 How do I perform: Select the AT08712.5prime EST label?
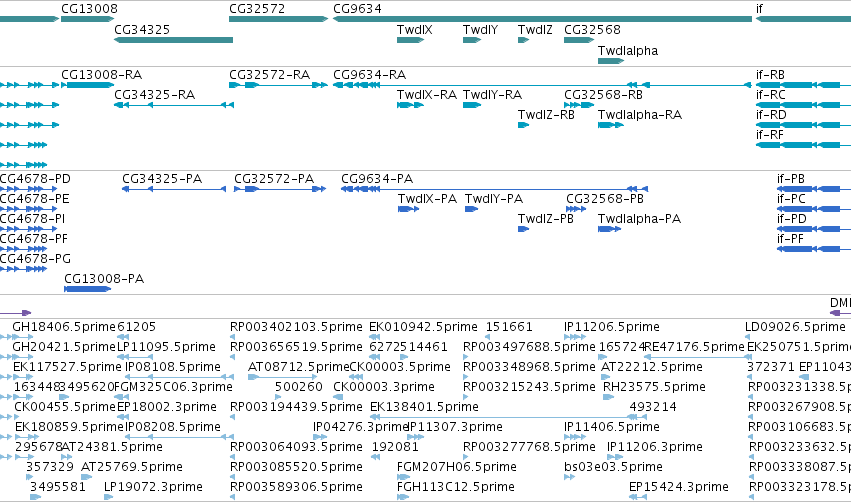click(299, 367)
